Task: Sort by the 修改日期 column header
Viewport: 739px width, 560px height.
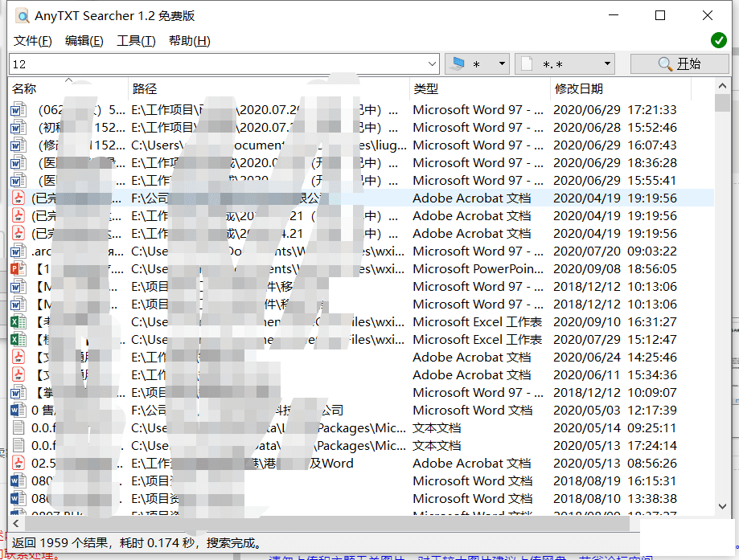Action: pyautogui.click(x=621, y=88)
